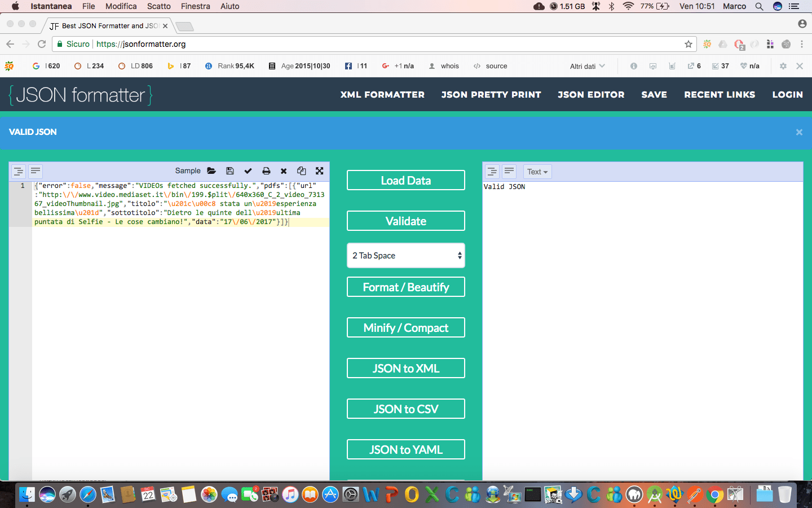This screenshot has height=508, width=812.
Task: Validate JSON with the checkmark icon
Action: 248,170
